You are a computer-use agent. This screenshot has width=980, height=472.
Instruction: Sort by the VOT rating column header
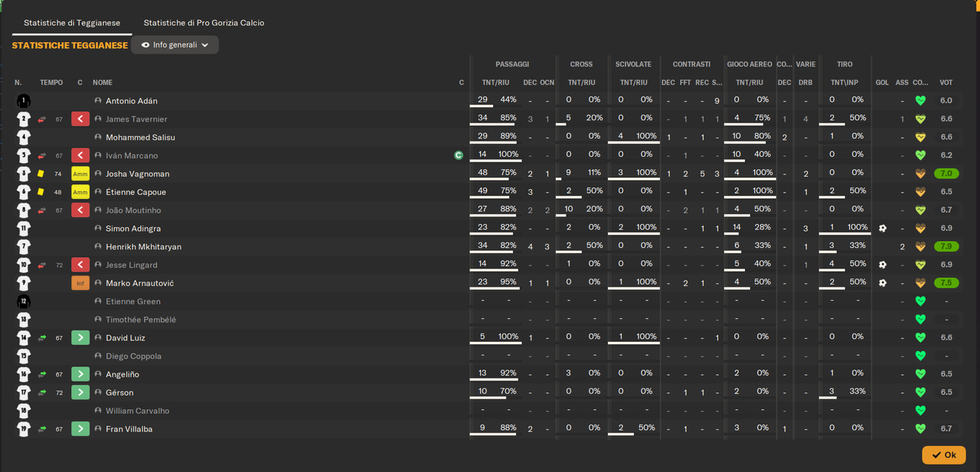click(x=946, y=83)
